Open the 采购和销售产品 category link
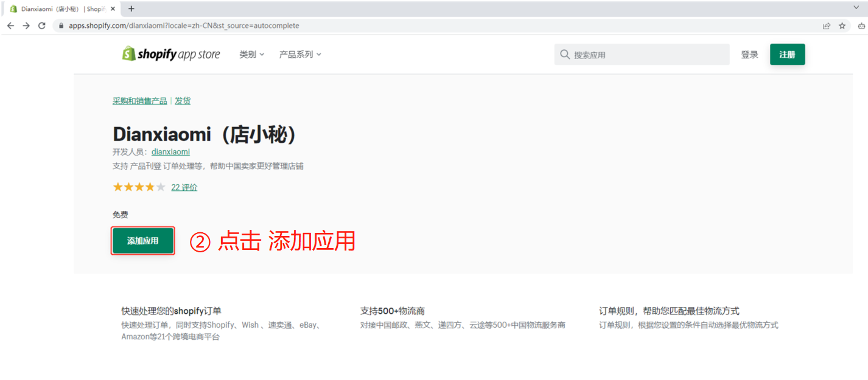The image size is (868, 380). pos(139,101)
